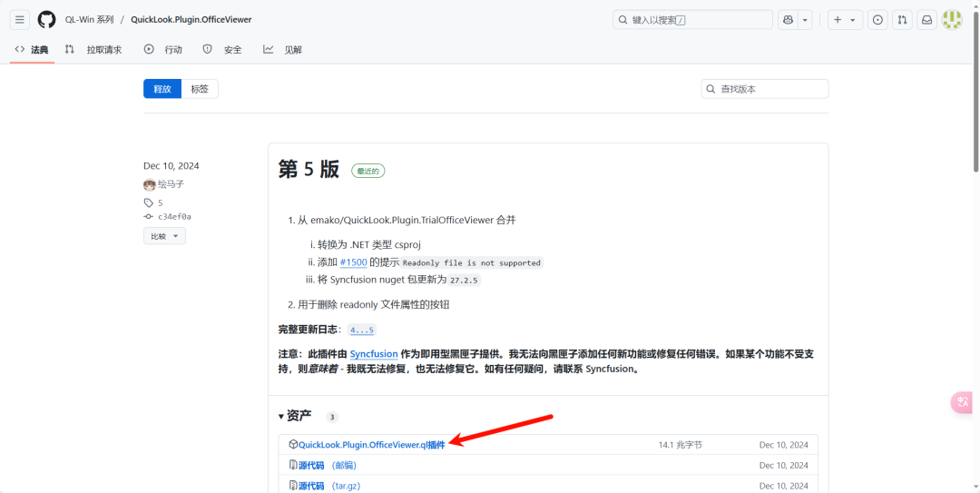Image resolution: width=980 pixels, height=493 pixels.
Task: Go to GitHub homepage logo
Action: pyautogui.click(x=47, y=19)
